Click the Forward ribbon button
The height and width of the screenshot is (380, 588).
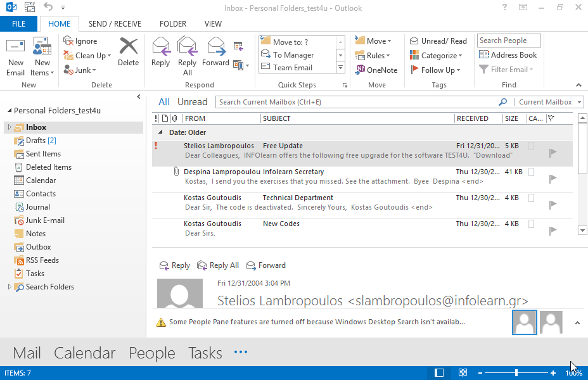click(x=215, y=53)
